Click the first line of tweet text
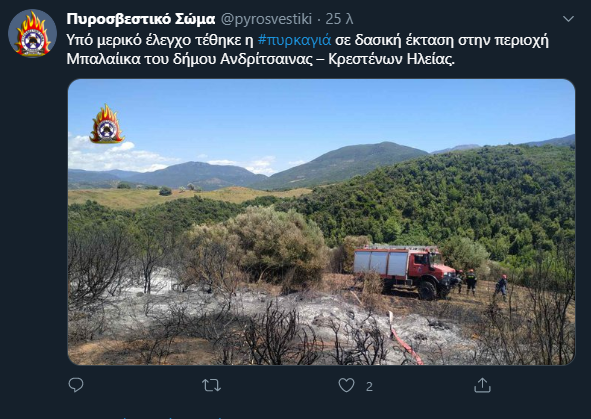591x419 pixels. pyautogui.click(x=308, y=40)
